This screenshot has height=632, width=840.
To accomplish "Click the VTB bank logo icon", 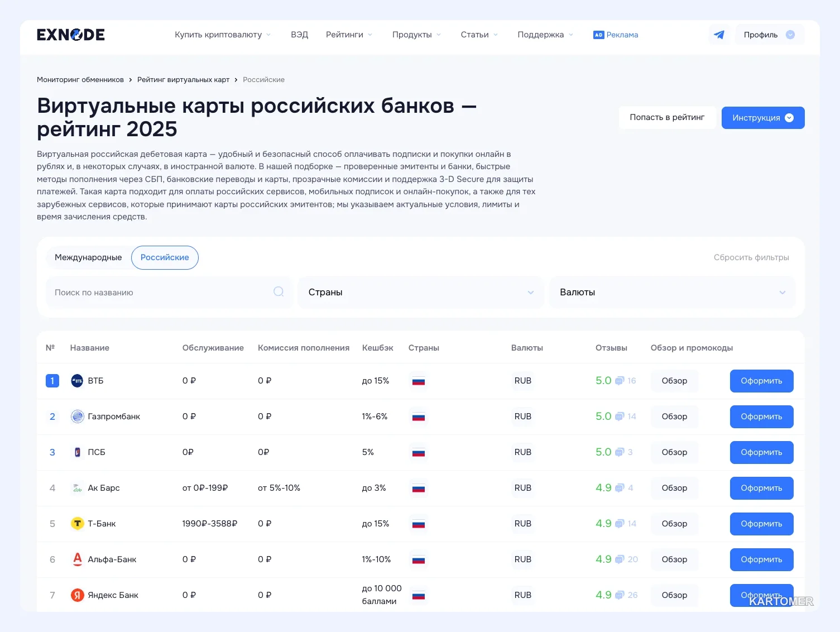I will click(x=77, y=381).
